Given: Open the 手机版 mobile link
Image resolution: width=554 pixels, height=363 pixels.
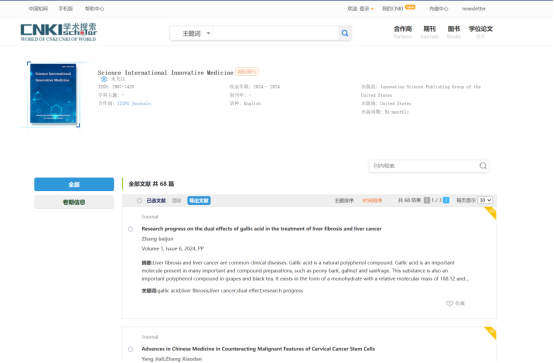Looking at the screenshot, I should [66, 9].
